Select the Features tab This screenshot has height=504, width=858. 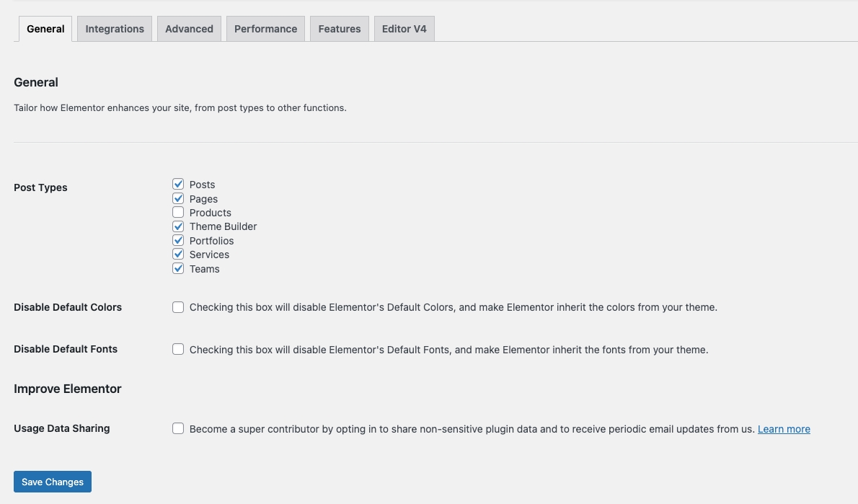[x=340, y=29]
